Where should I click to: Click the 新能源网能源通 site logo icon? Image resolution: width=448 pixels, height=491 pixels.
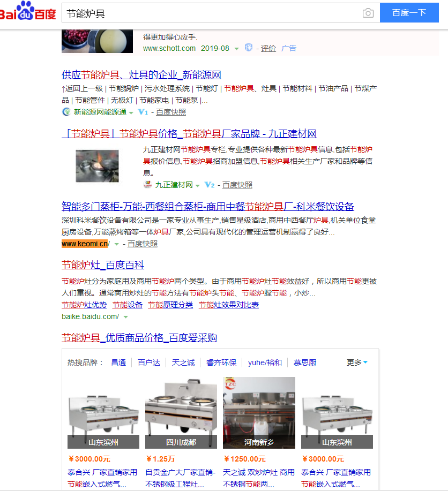tap(66, 112)
